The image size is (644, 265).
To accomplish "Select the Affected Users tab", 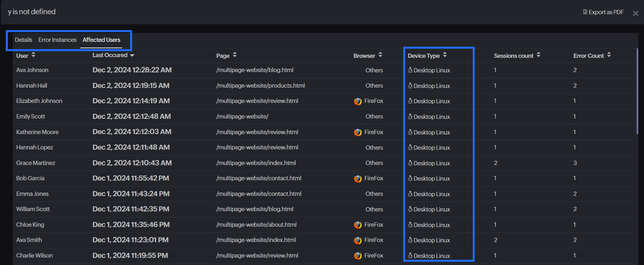I will tap(101, 40).
